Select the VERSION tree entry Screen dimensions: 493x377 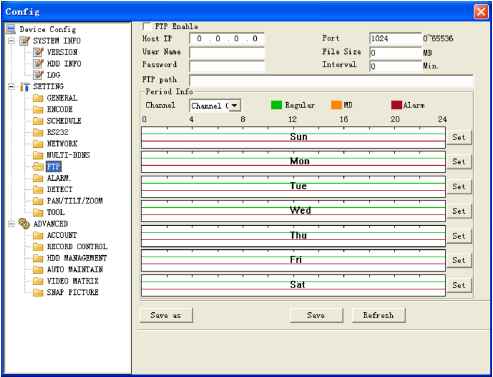[x=62, y=52]
